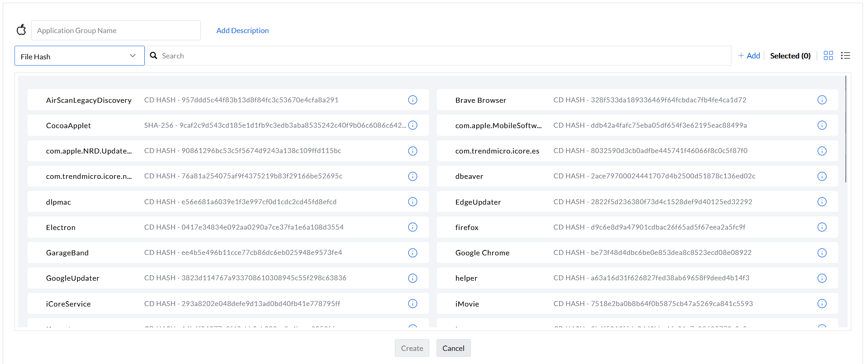Click firefox's CD HASH value

[x=650, y=227]
